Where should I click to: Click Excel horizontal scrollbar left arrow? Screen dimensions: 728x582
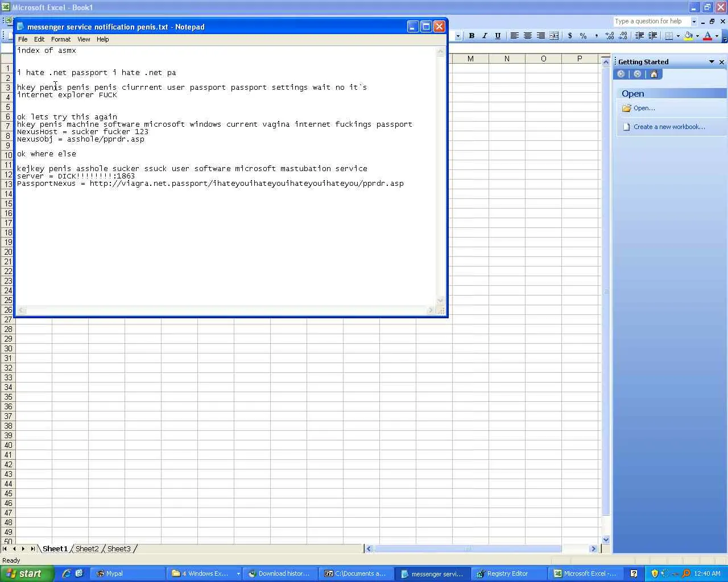pos(369,548)
